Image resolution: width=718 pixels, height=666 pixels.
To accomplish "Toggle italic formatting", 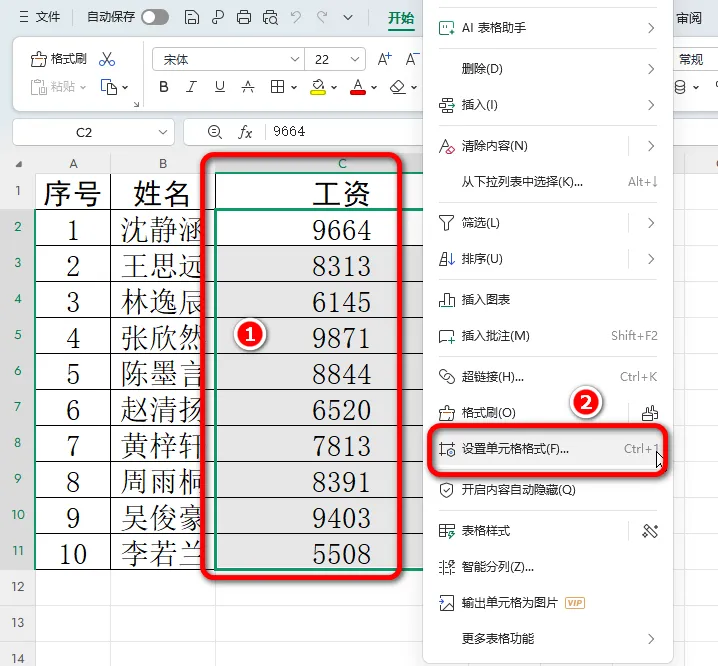I will pyautogui.click(x=191, y=87).
